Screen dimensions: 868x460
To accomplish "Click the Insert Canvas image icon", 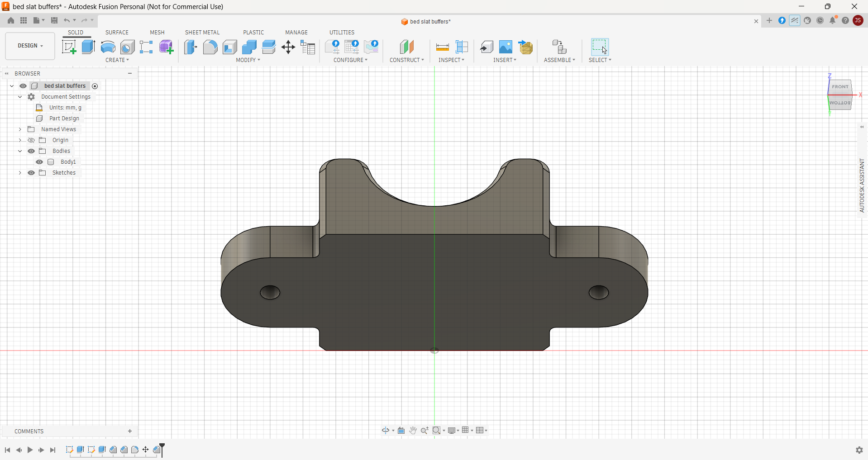I will [x=506, y=47].
